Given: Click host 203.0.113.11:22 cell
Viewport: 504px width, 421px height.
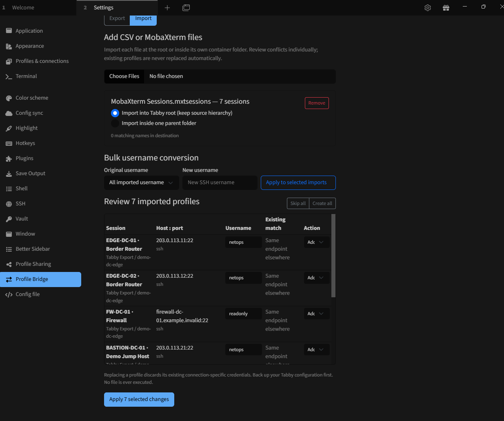Looking at the screenshot, I should (x=175, y=241).
